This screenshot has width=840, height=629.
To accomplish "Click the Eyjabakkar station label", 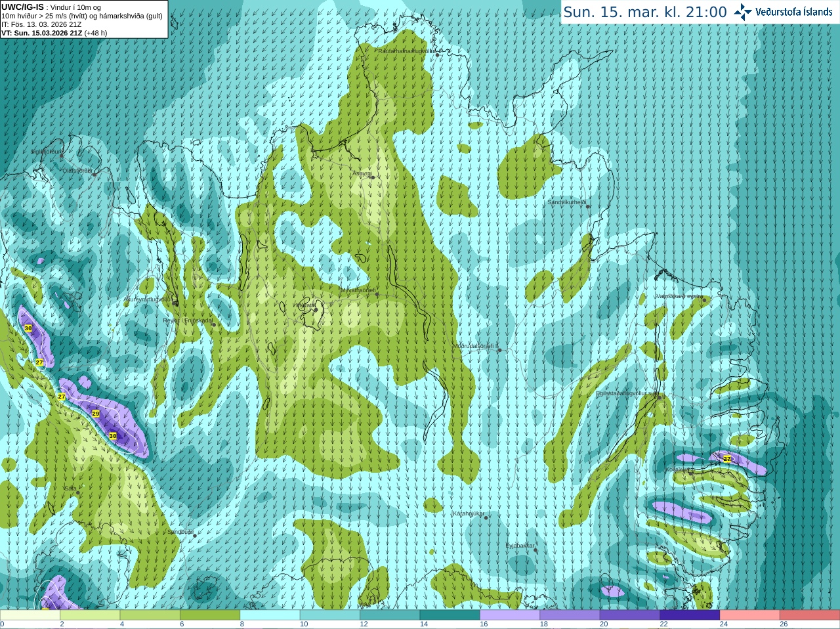I will tap(520, 546).
